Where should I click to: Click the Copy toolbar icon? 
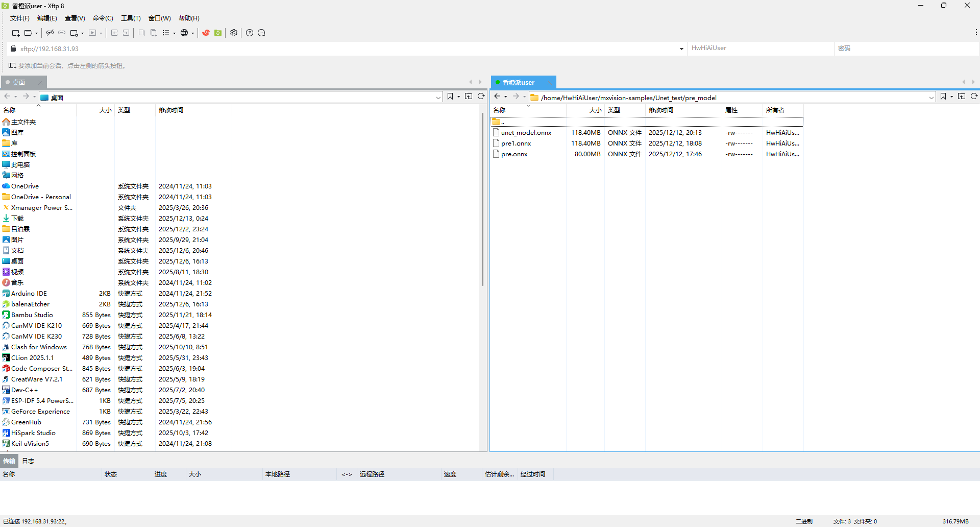(x=141, y=33)
